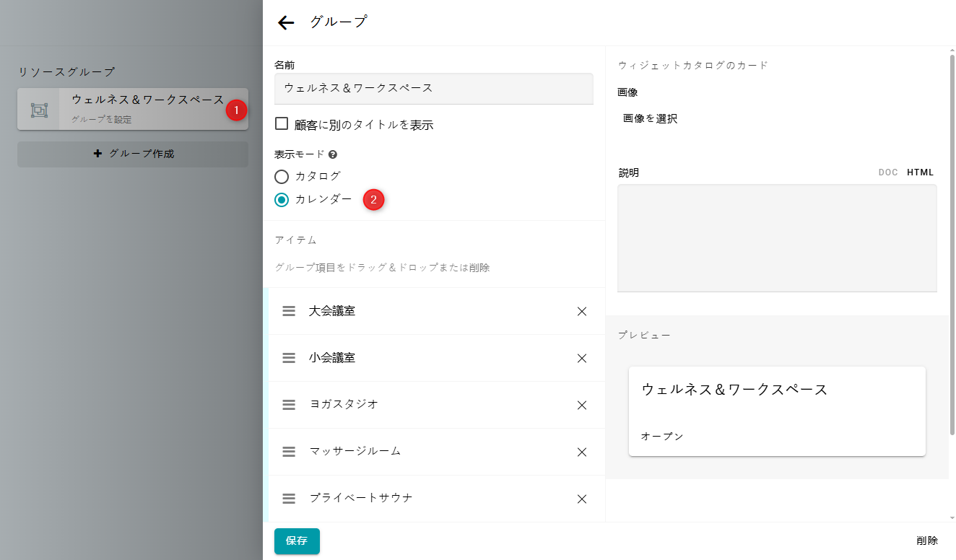Viewport: 956px width, 560px height.
Task: Delete ヨガスタジオ item using X
Action: pyautogui.click(x=582, y=405)
